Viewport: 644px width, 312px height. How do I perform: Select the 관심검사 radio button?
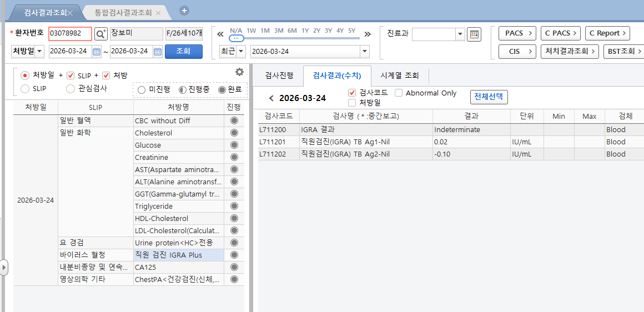coord(71,88)
